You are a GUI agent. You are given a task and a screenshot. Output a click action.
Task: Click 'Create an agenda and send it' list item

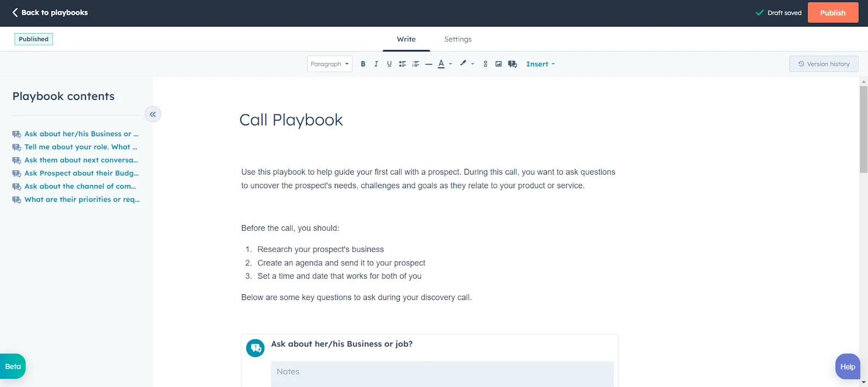pyautogui.click(x=341, y=263)
